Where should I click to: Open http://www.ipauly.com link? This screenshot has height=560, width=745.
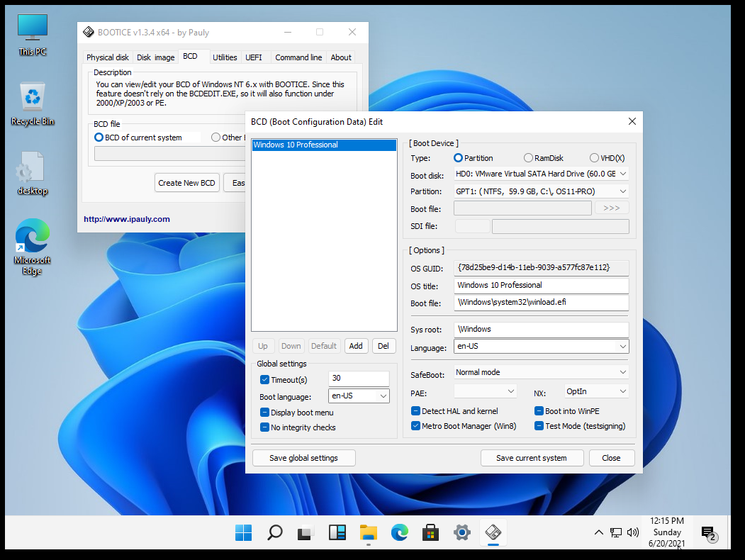(x=127, y=219)
